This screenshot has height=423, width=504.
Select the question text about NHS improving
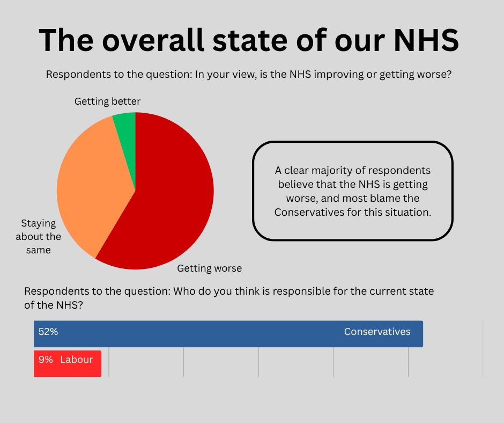[x=249, y=75]
